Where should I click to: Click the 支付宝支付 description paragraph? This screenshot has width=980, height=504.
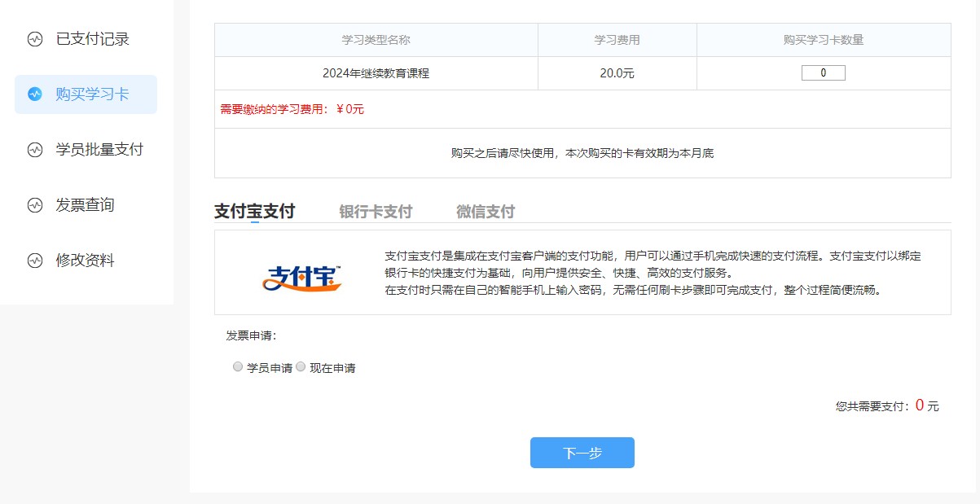[653, 273]
